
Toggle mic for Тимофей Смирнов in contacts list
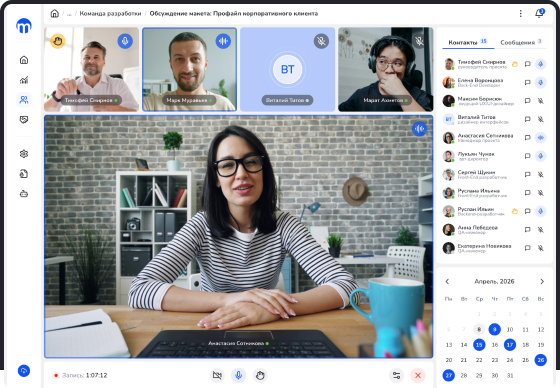click(541, 64)
